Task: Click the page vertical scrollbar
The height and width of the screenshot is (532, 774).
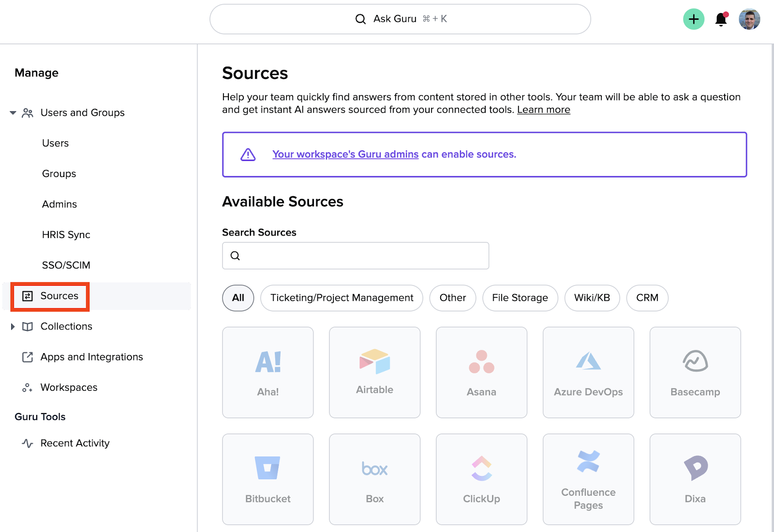Action: click(x=772, y=288)
